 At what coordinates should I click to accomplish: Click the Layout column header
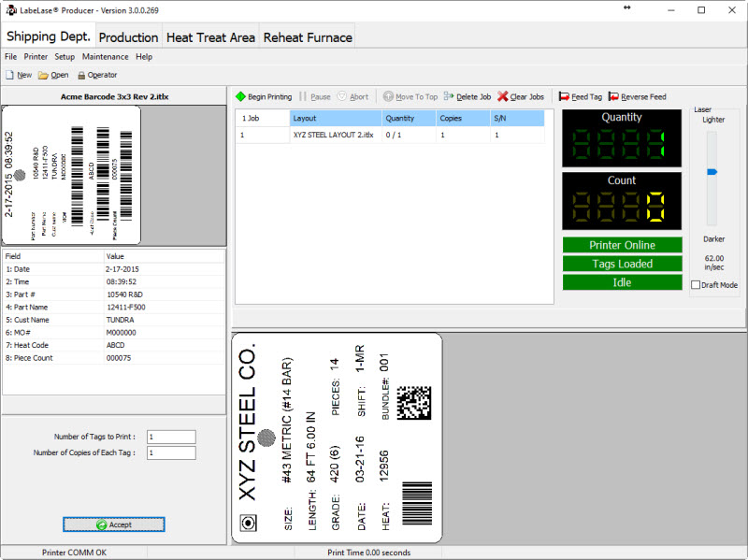pos(336,119)
